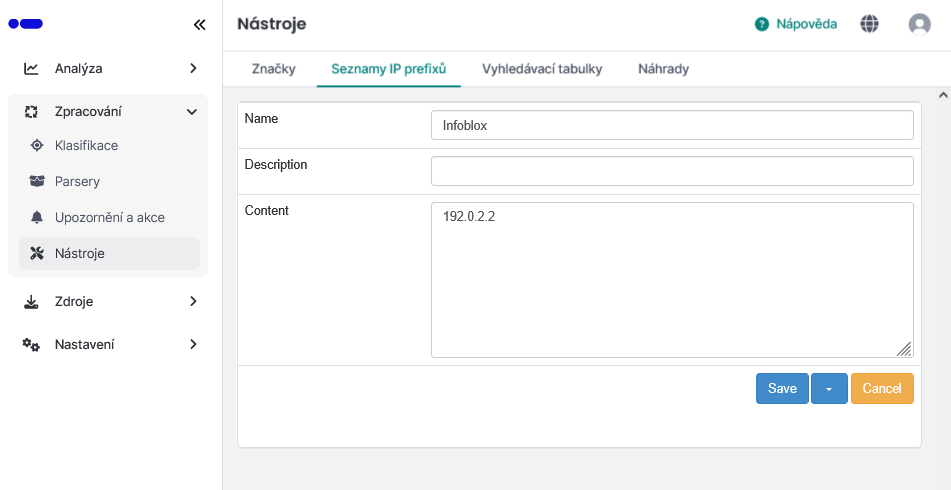Switch to the Značky tab
Screen dimensions: 951x490
tap(273, 69)
